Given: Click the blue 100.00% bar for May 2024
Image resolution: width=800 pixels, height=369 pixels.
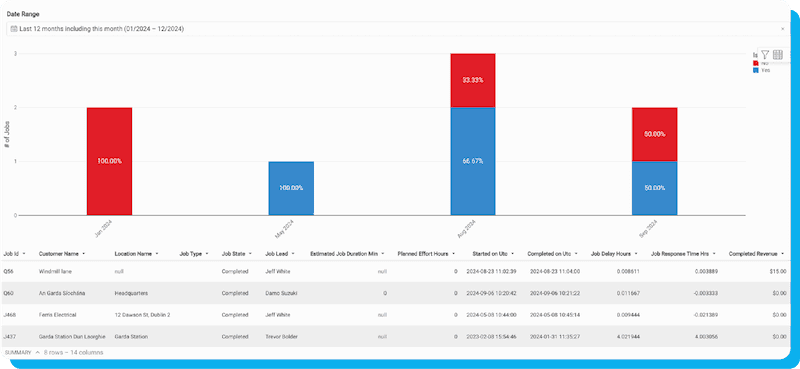Looking at the screenshot, I should point(291,188).
